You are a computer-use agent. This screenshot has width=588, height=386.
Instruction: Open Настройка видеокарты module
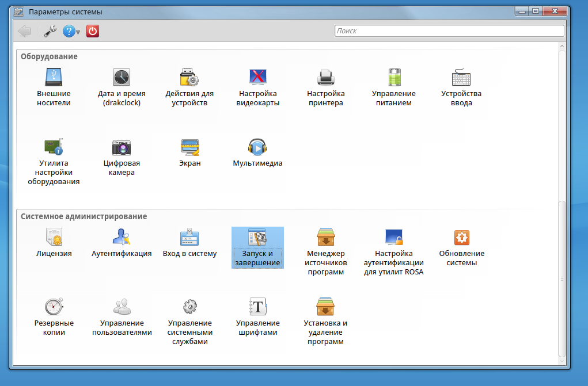coord(257,87)
